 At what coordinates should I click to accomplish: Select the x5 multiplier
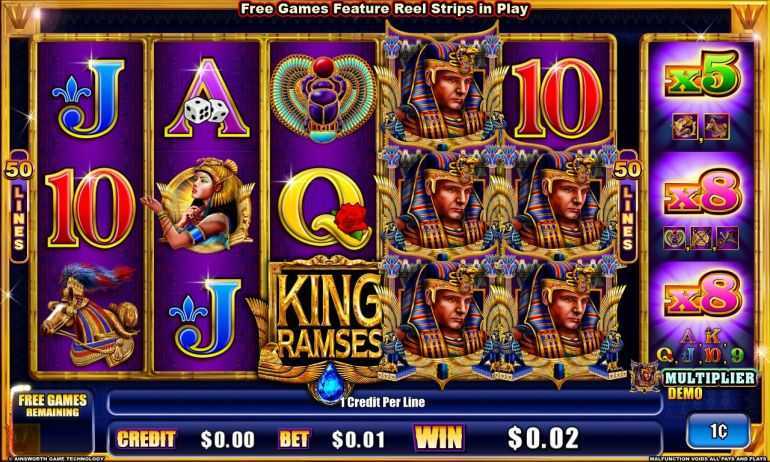(702, 74)
